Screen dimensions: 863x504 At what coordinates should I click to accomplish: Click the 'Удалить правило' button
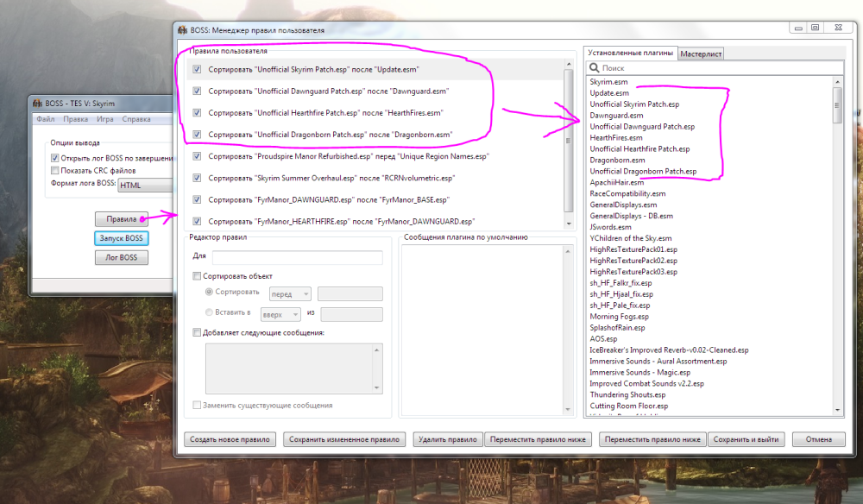(447, 439)
